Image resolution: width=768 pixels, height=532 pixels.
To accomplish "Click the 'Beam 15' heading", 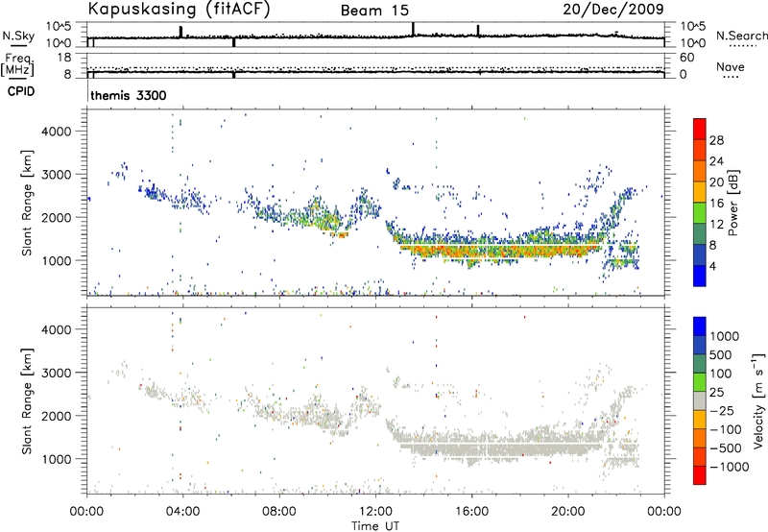I will coord(374,11).
